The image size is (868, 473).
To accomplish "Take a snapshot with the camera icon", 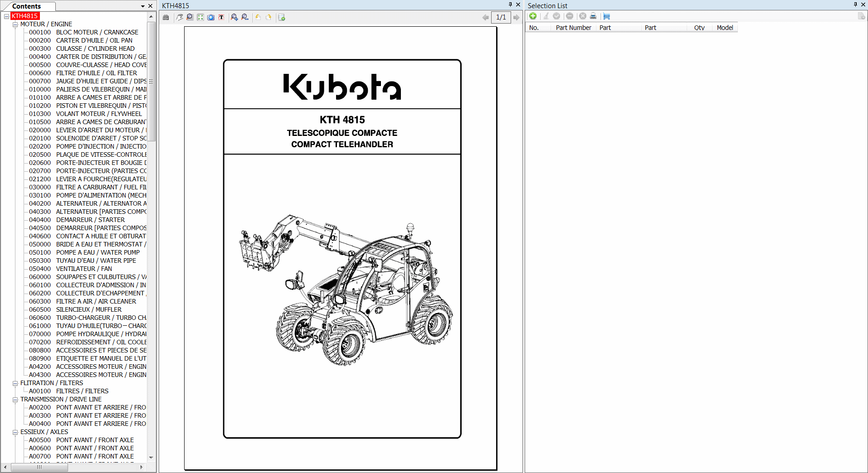I will tap(211, 17).
